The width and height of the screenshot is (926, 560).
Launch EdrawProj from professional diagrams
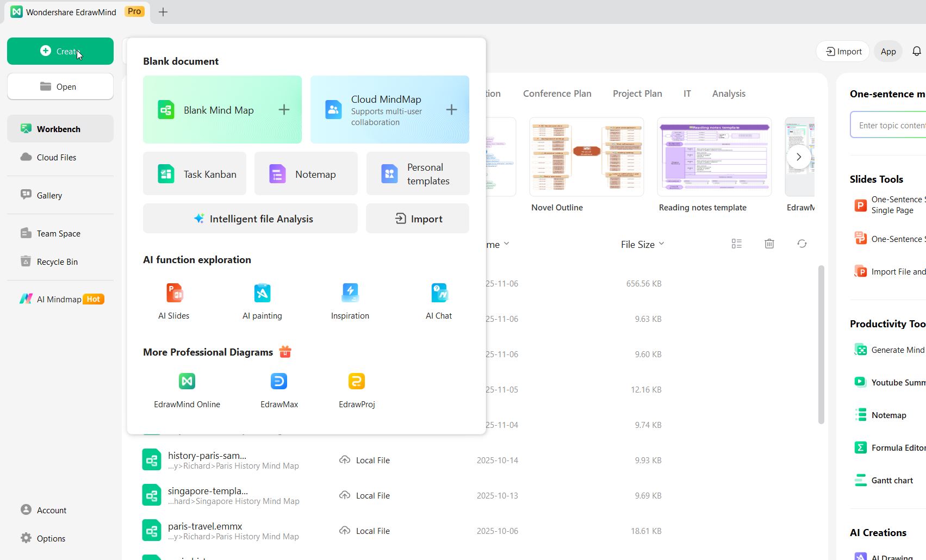point(357,391)
